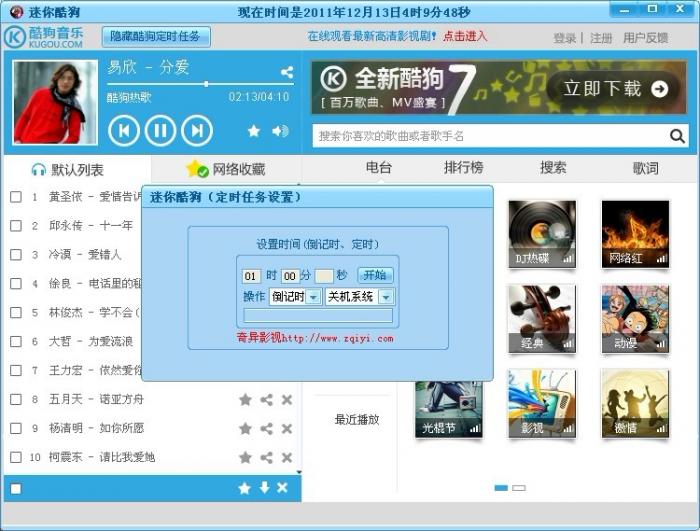
Task: Remove the song 柯震东 - 请比我爱她
Action: pyautogui.click(x=287, y=457)
